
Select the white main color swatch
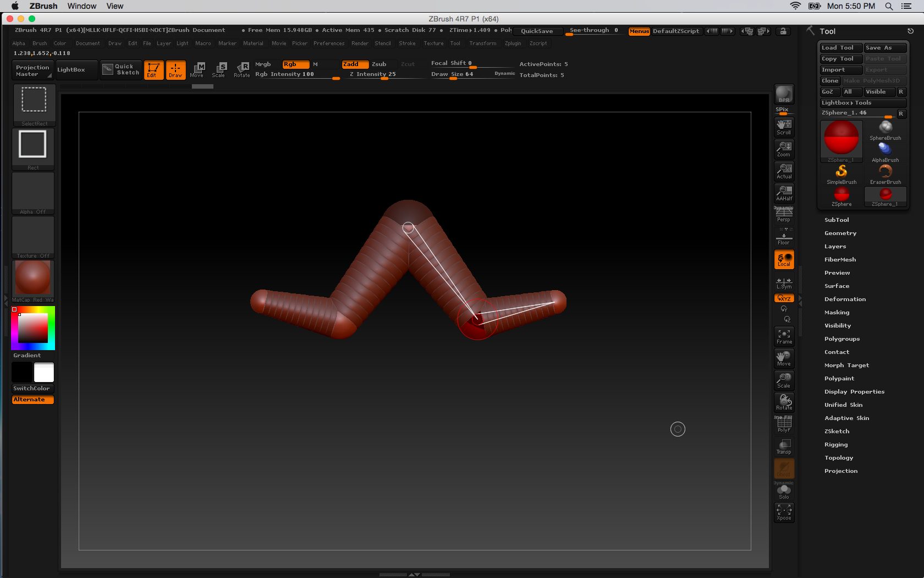pos(44,372)
